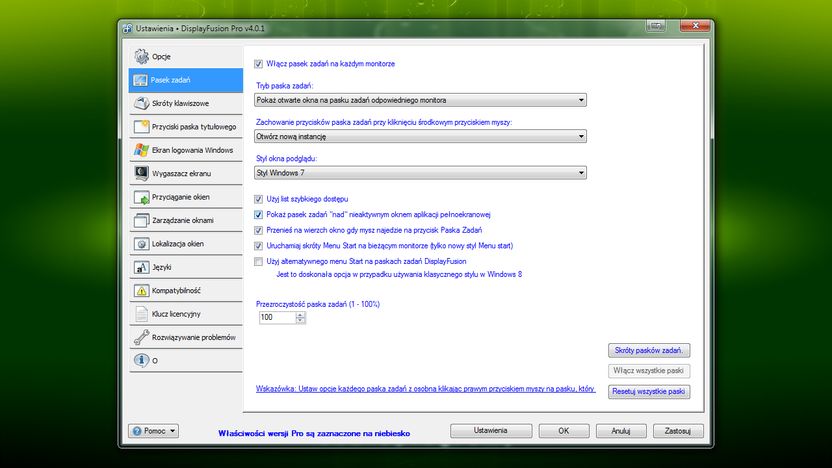Click the Ustawienia button
The image size is (832, 468).
tap(491, 431)
